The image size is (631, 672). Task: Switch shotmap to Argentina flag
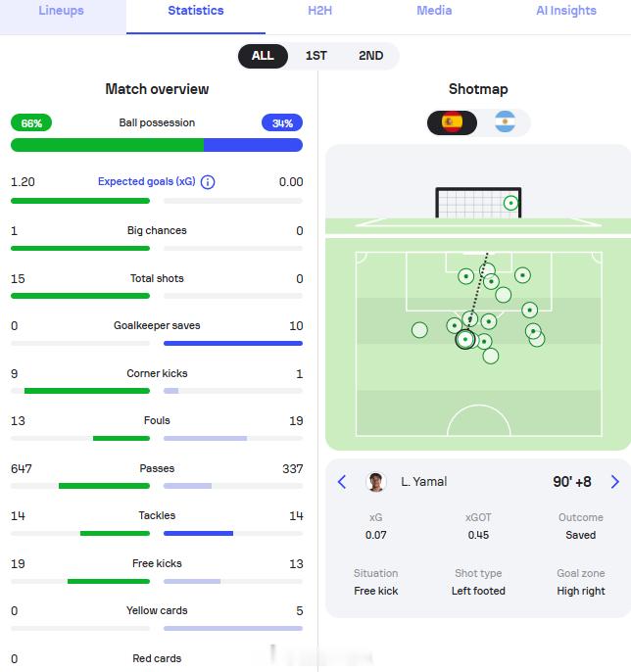point(505,122)
